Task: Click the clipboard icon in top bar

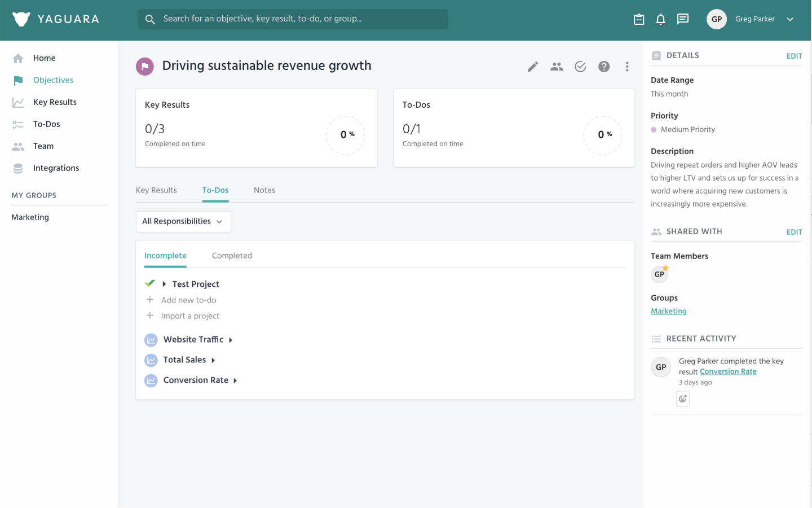Action: point(639,19)
